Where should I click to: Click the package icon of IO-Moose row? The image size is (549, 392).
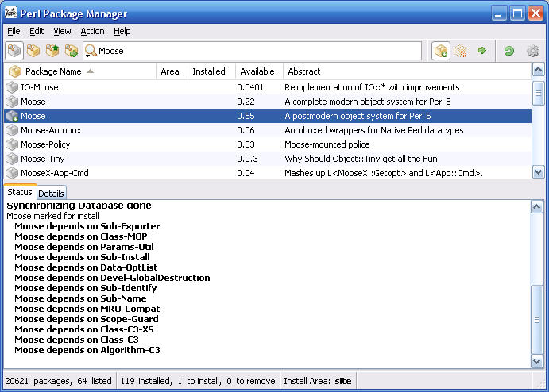point(12,87)
